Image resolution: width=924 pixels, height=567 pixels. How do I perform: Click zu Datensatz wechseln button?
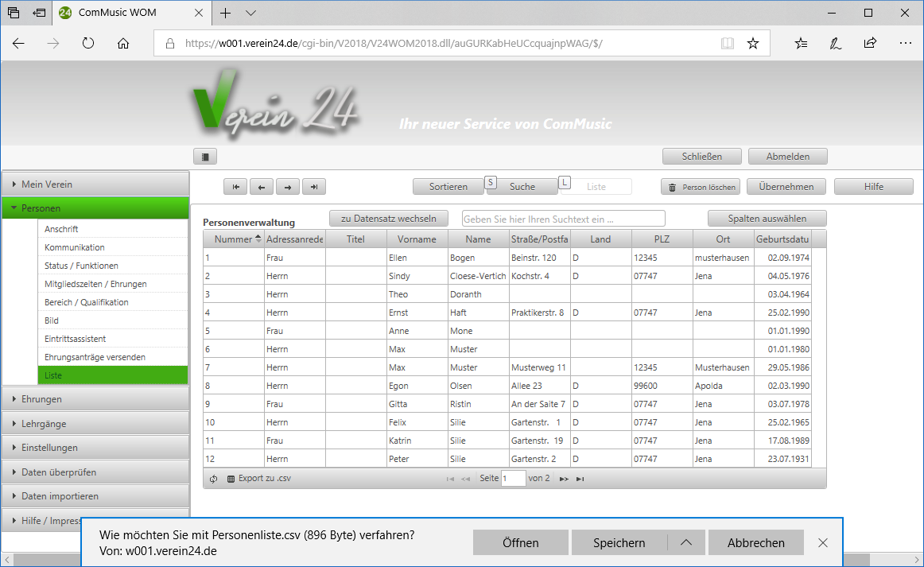pos(388,219)
